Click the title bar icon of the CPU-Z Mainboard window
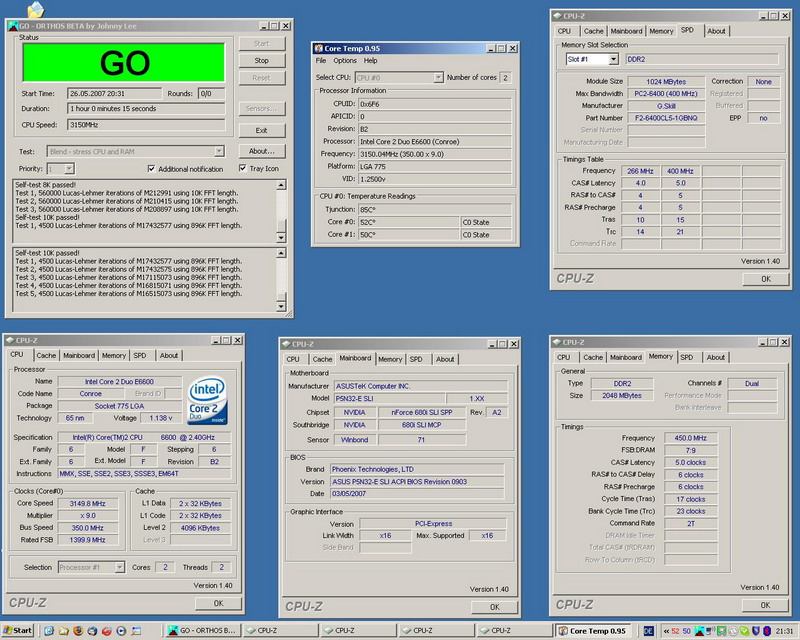800x640 pixels. [286, 344]
